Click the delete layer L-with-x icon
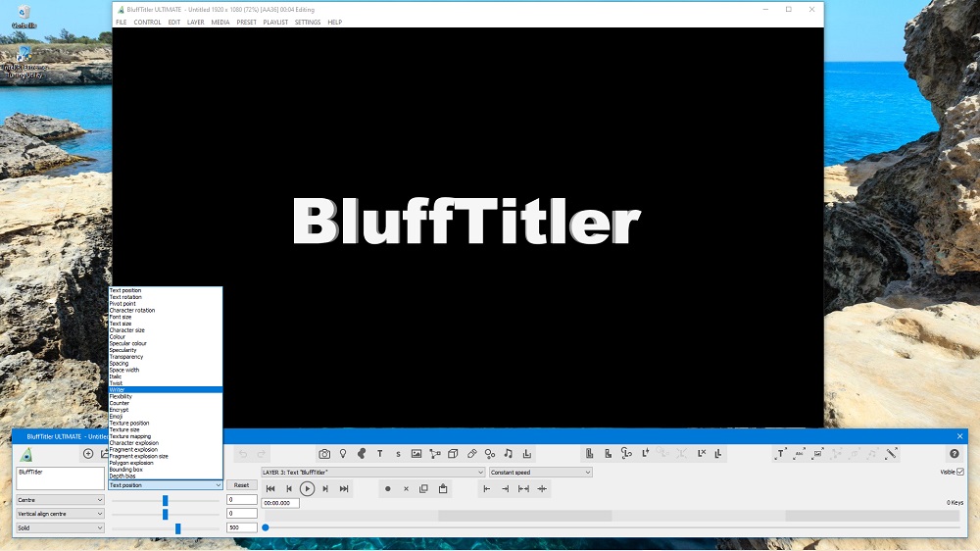This screenshot has width=980, height=551. click(x=702, y=453)
